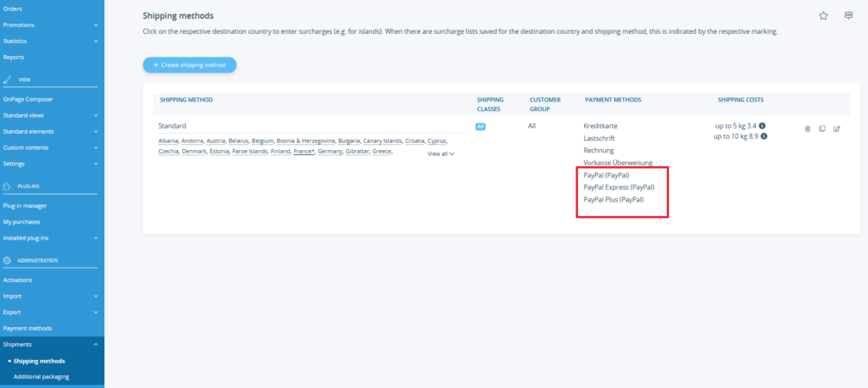Edit the Standard shipping method via pencil icon
This screenshot has width=868, height=388.
pyautogui.click(x=837, y=129)
